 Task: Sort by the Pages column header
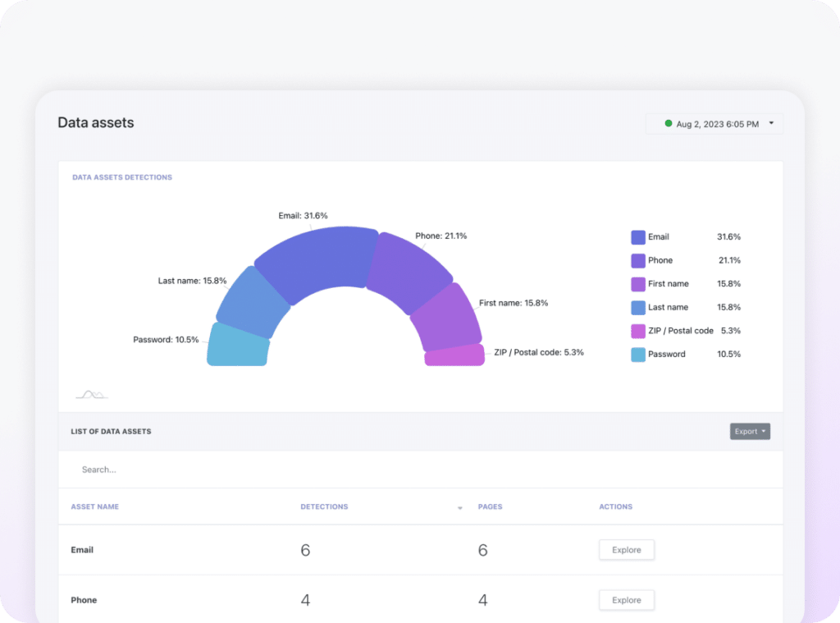pos(490,506)
